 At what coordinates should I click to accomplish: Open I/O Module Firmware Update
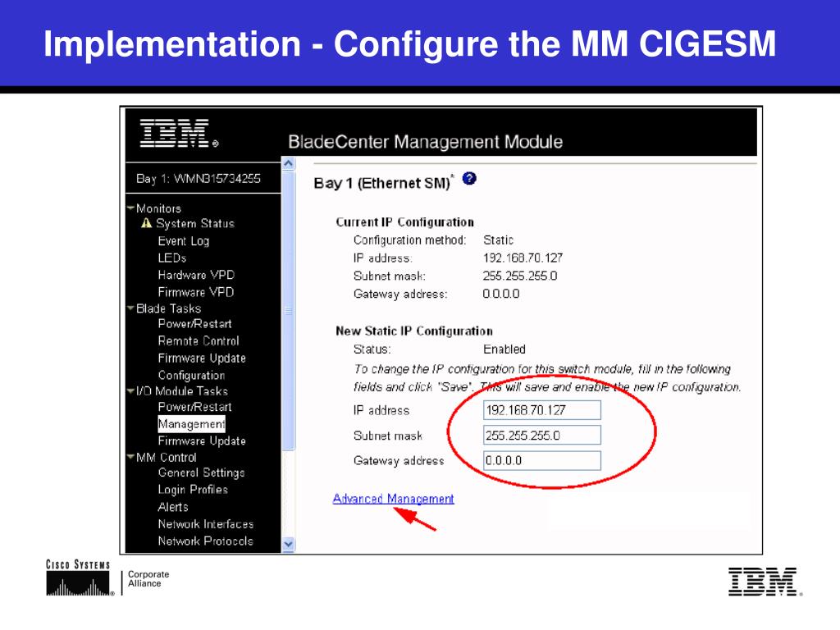coord(202,441)
